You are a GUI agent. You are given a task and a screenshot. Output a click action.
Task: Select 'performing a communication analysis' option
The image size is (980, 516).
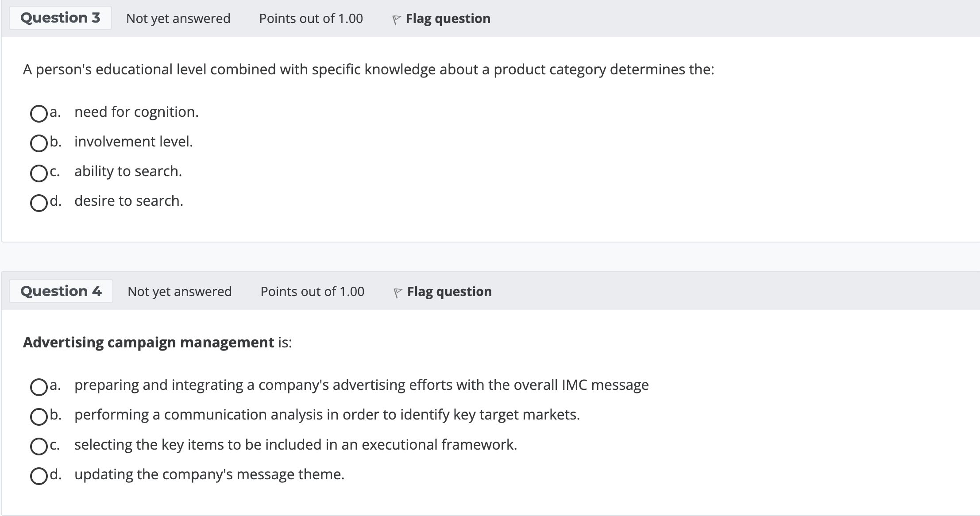[x=39, y=416]
